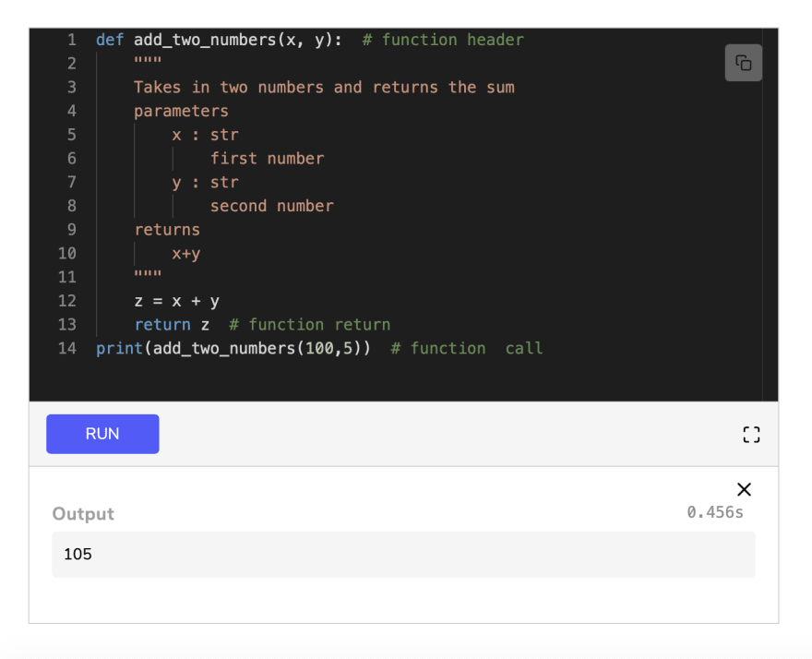Viewport: 812px width, 659px height.
Task: Click the statement 'z = x + y'
Action: coord(176,301)
